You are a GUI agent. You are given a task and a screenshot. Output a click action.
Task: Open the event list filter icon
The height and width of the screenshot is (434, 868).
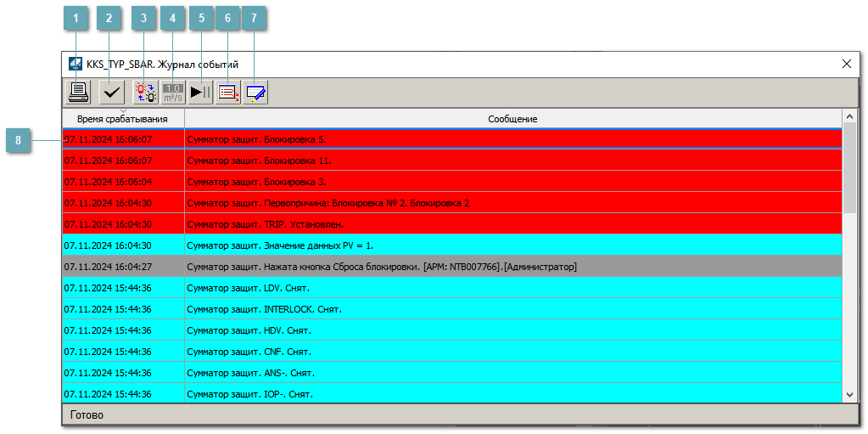(228, 92)
